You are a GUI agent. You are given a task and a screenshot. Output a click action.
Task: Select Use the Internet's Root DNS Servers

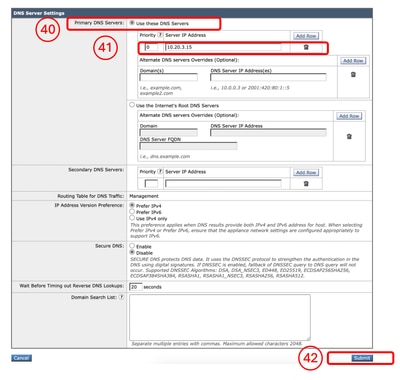coord(132,105)
